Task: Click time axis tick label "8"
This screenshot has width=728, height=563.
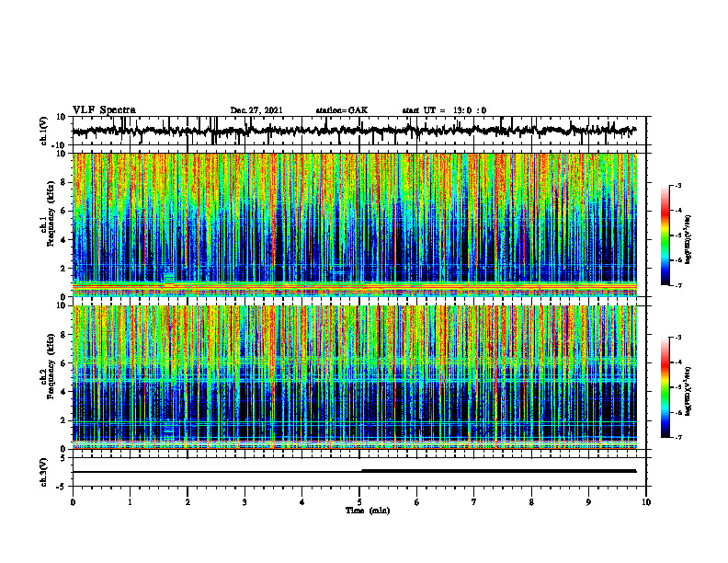Action: pos(531,502)
